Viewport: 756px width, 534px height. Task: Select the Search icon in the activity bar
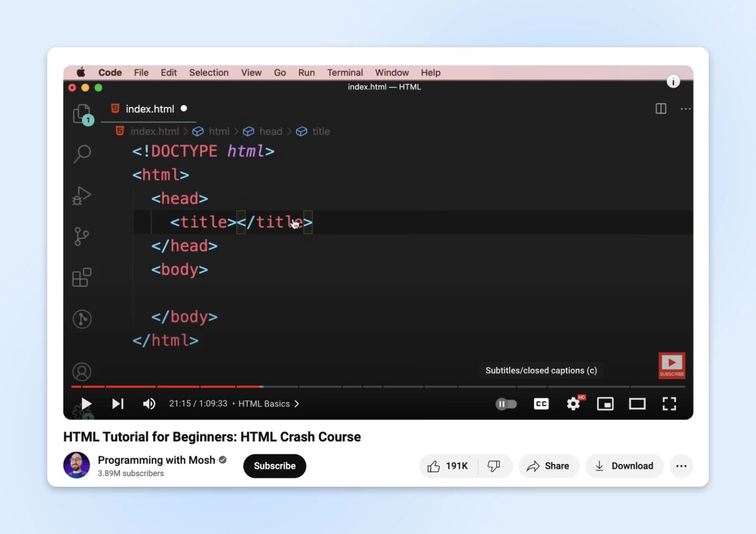82,154
